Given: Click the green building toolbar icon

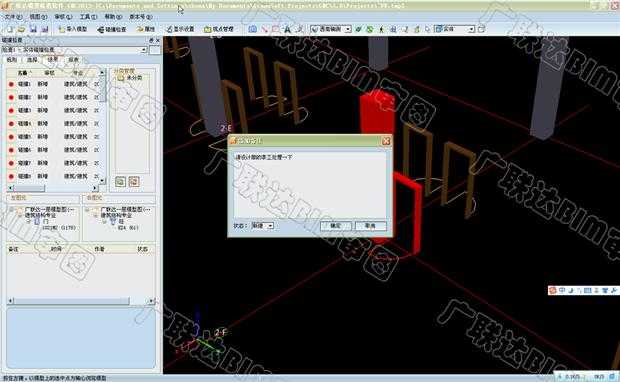Looking at the screenshot, I should coord(416,29).
